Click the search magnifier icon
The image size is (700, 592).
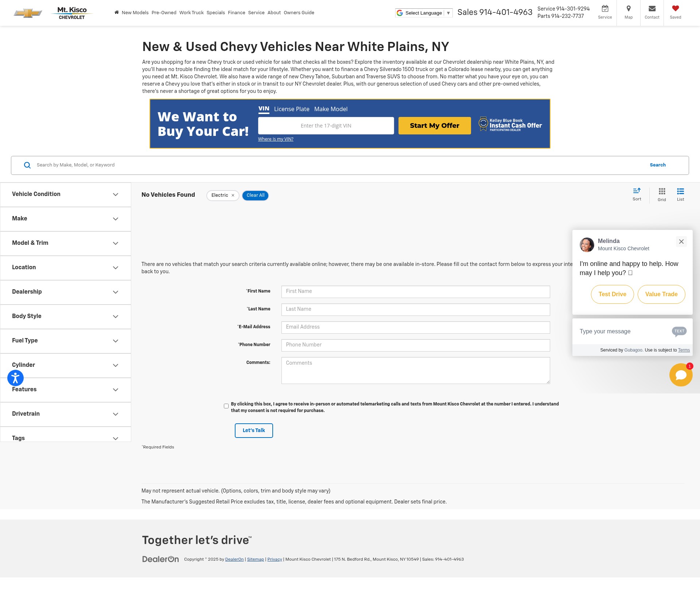click(x=27, y=165)
